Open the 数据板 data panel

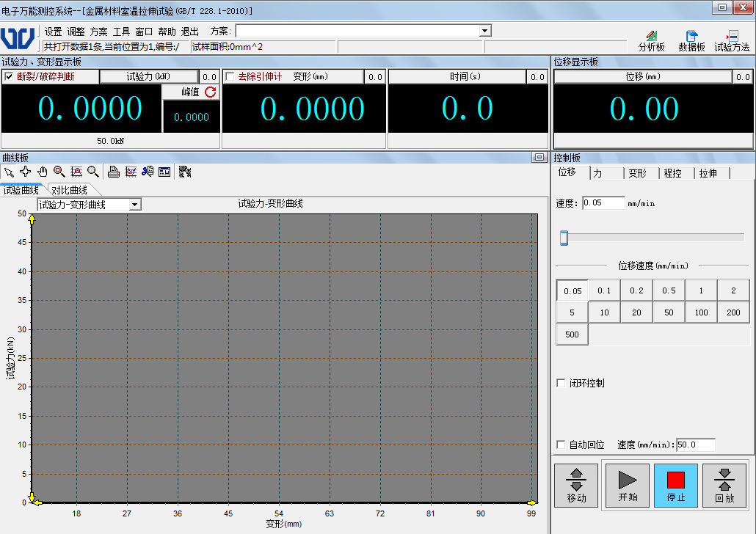691,41
